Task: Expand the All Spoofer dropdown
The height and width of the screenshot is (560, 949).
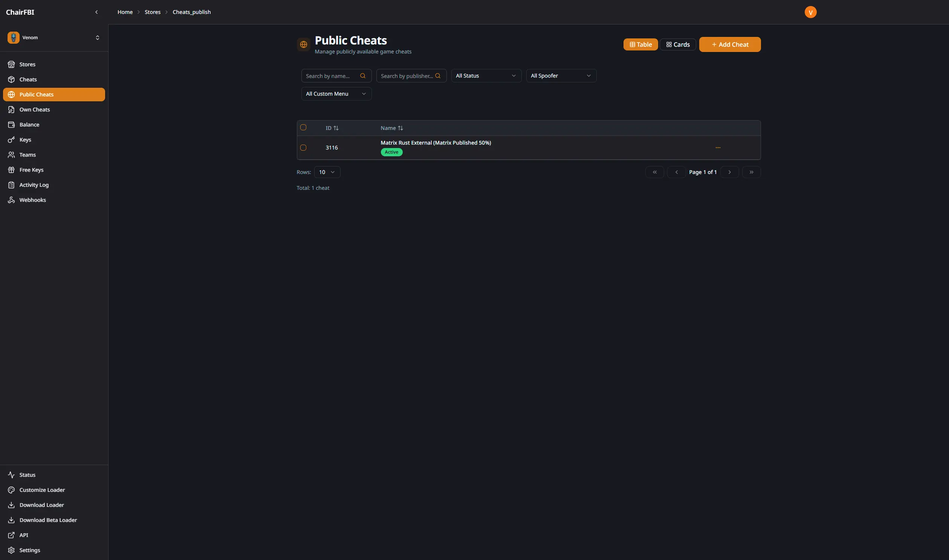Action: coord(561,75)
